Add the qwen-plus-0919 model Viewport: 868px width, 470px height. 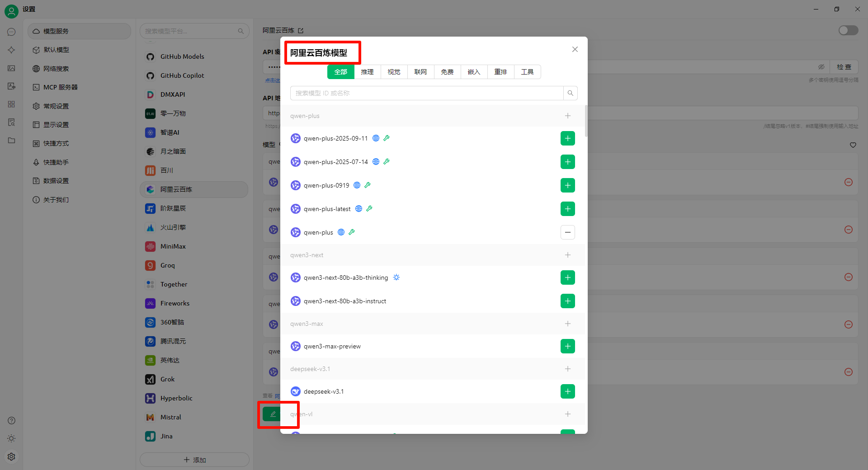[x=567, y=185]
